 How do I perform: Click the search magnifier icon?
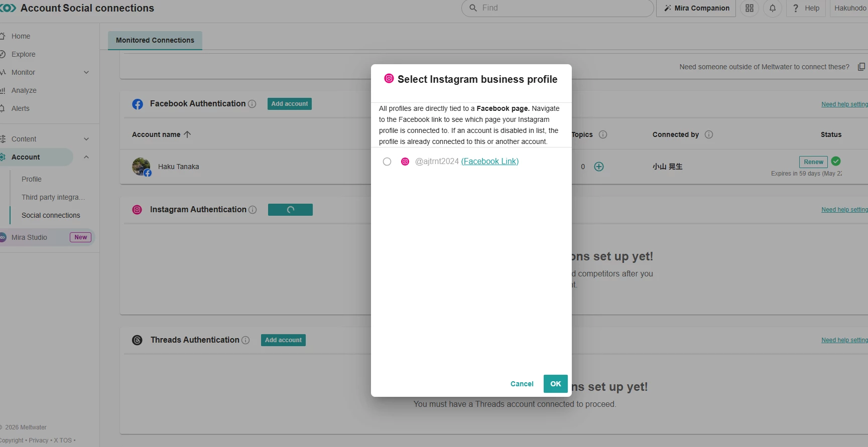point(473,8)
